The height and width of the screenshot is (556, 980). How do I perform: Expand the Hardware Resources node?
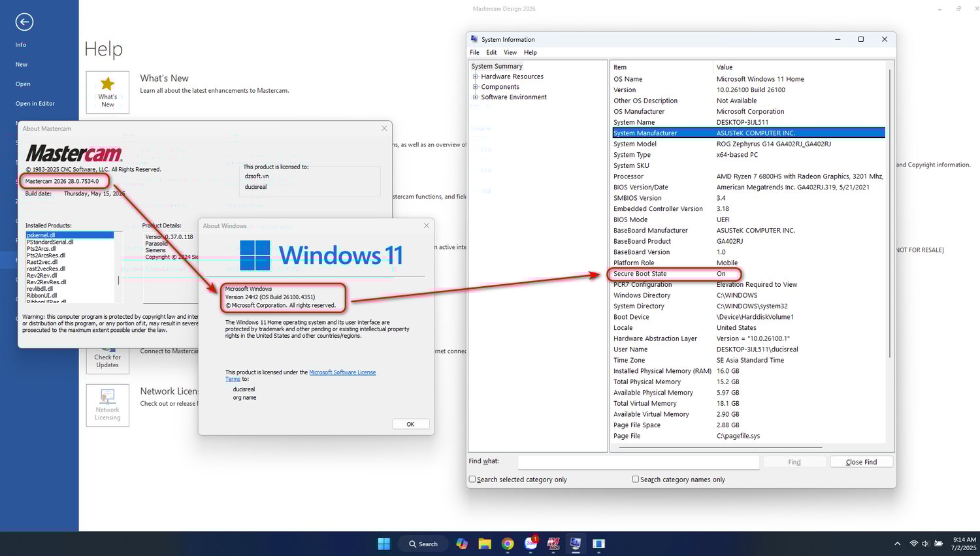(x=476, y=76)
